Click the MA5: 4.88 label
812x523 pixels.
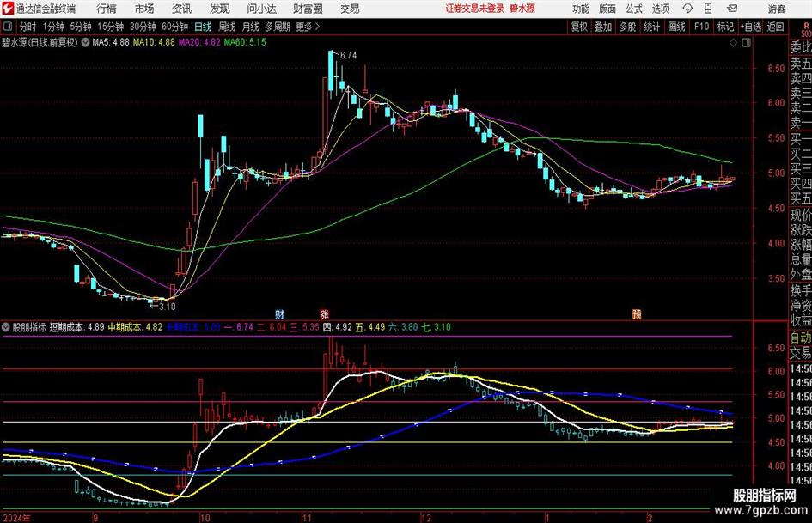pyautogui.click(x=111, y=42)
